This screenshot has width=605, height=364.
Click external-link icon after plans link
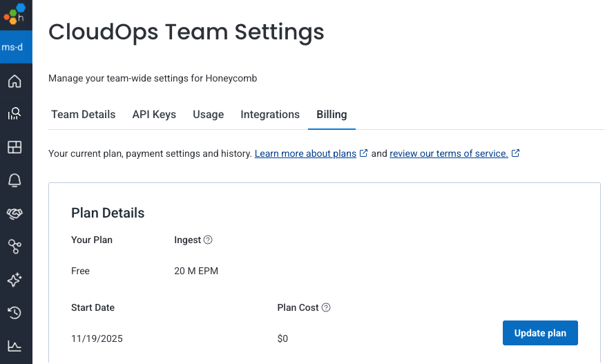coord(363,153)
